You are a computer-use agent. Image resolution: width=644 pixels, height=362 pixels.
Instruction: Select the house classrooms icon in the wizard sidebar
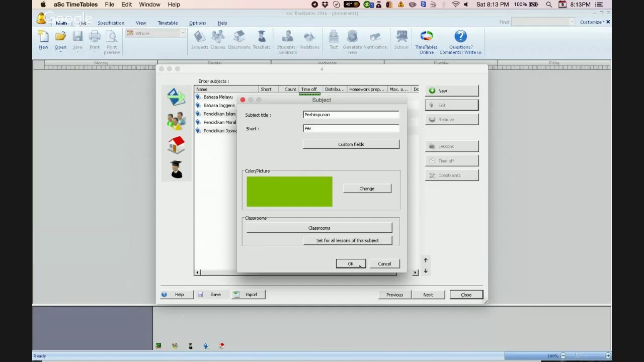coord(176,145)
